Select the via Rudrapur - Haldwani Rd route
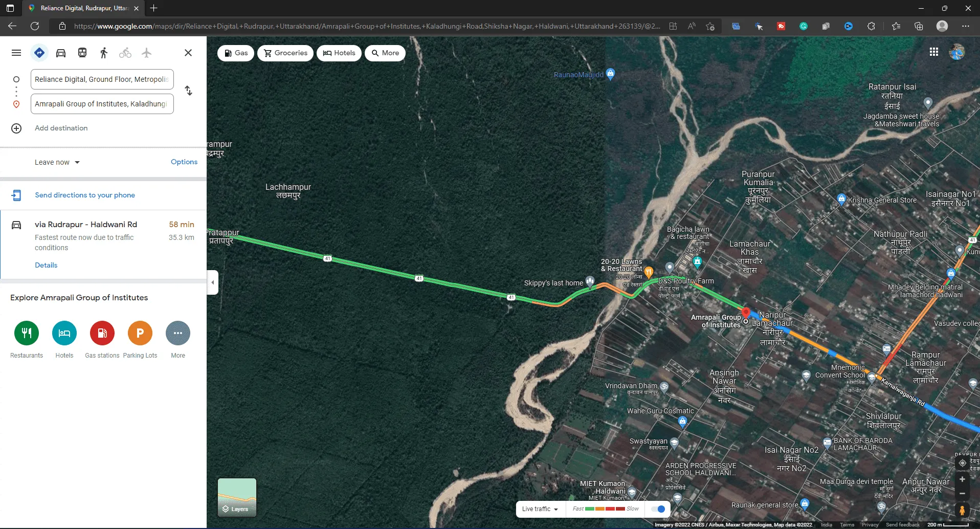The width and height of the screenshot is (980, 529). (x=103, y=245)
